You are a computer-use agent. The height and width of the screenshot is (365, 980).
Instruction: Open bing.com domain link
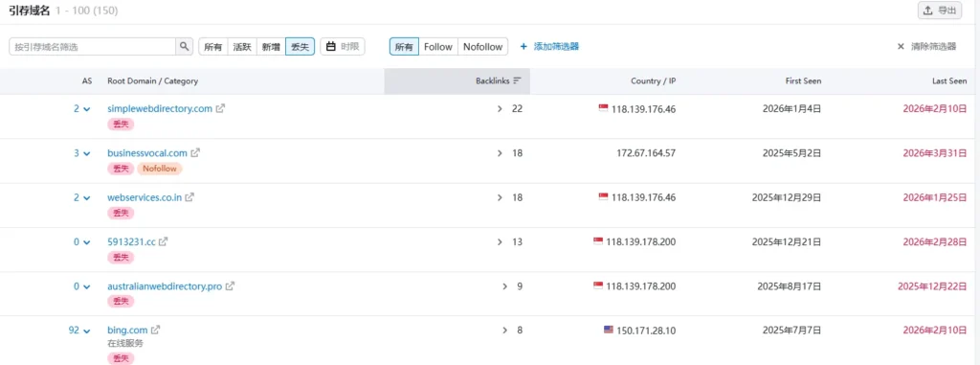(127, 330)
